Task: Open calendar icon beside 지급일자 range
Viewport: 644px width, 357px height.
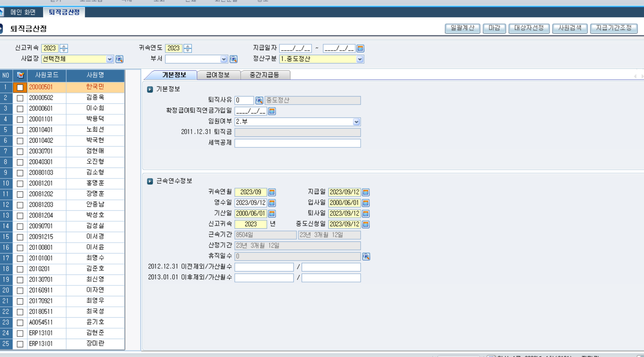Action: (x=360, y=49)
